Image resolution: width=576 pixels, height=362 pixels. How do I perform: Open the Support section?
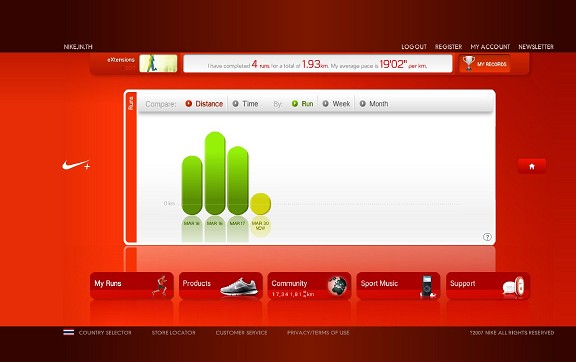coord(488,286)
